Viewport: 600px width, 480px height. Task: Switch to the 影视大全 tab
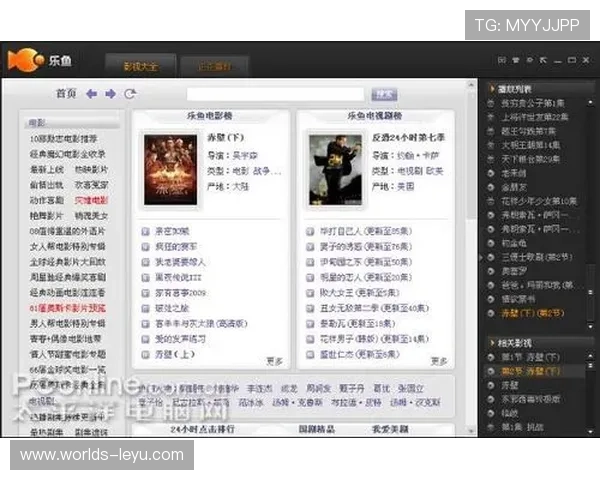click(x=140, y=66)
